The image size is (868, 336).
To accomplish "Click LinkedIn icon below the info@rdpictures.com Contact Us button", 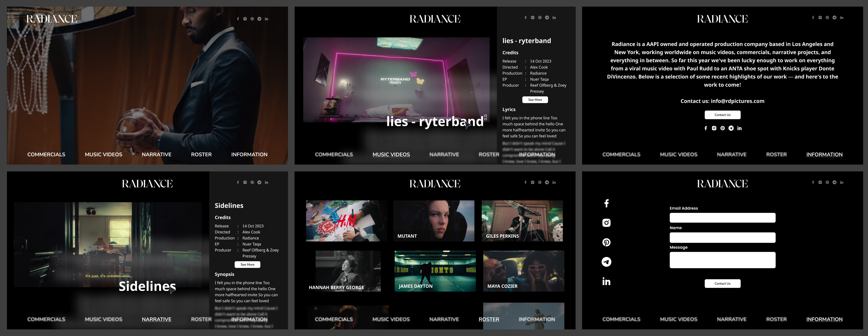I will tap(739, 128).
